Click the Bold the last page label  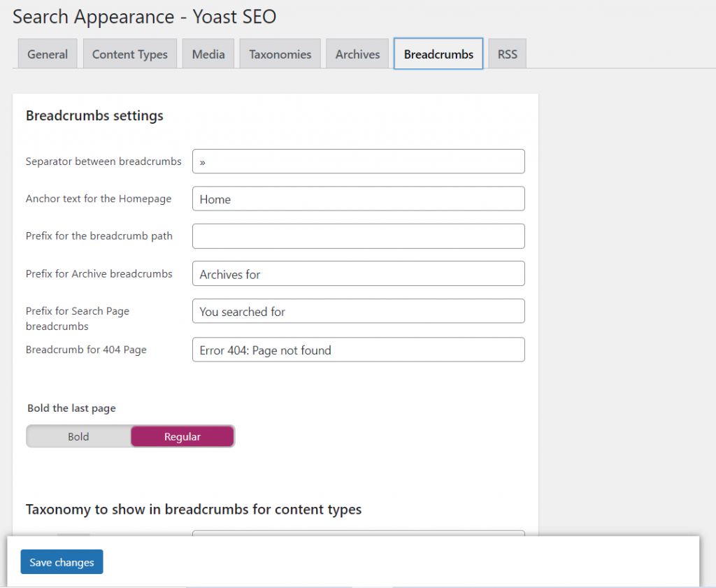72,408
